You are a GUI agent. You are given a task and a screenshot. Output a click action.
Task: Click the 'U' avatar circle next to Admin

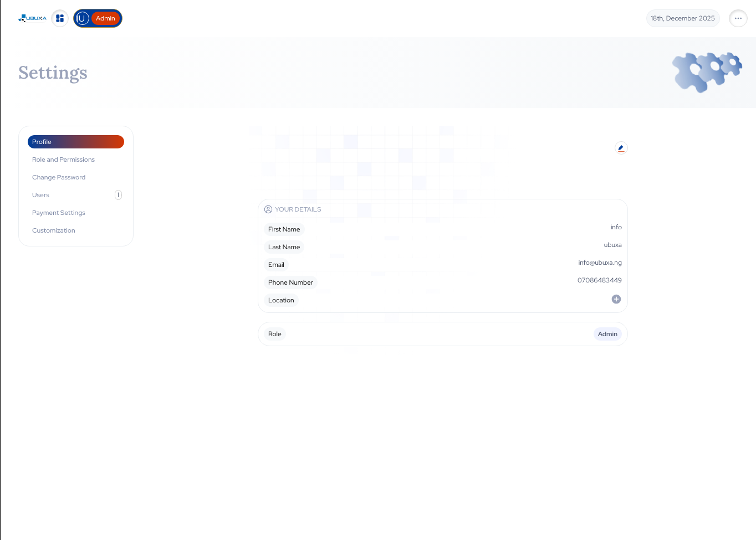[83, 18]
